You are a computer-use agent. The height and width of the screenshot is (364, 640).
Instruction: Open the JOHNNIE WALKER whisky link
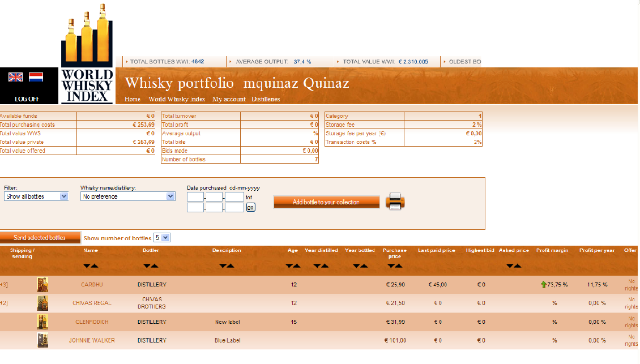92,340
